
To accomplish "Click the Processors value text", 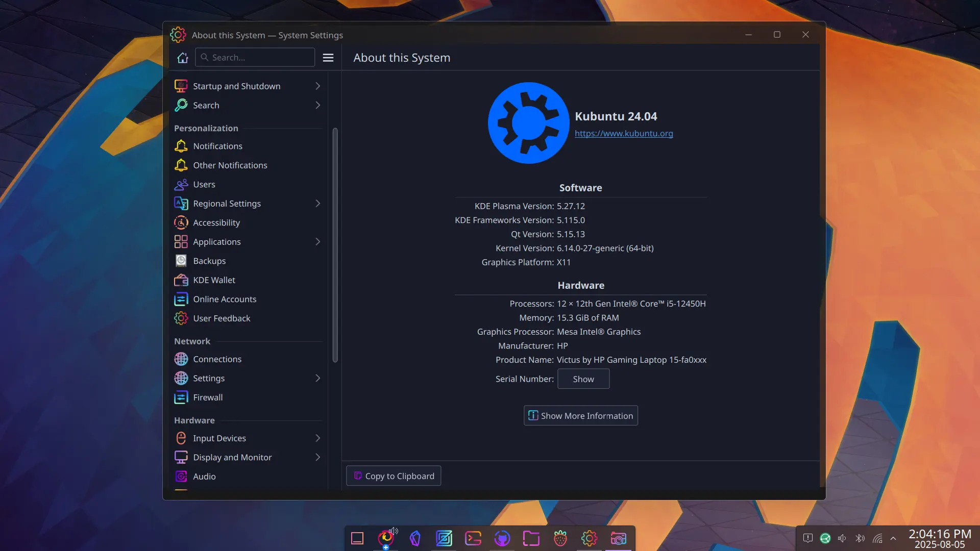I will pyautogui.click(x=631, y=304).
